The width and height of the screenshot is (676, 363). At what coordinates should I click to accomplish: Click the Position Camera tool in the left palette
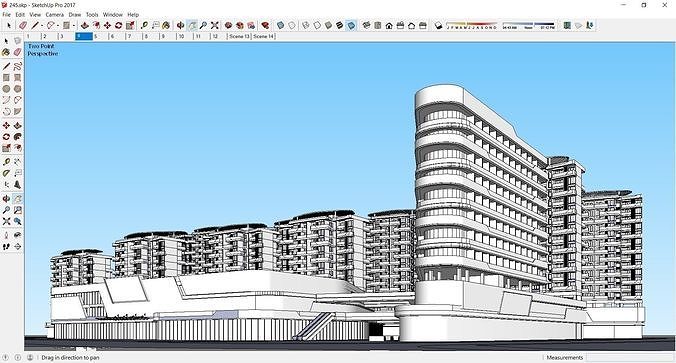pyautogui.click(x=6, y=235)
